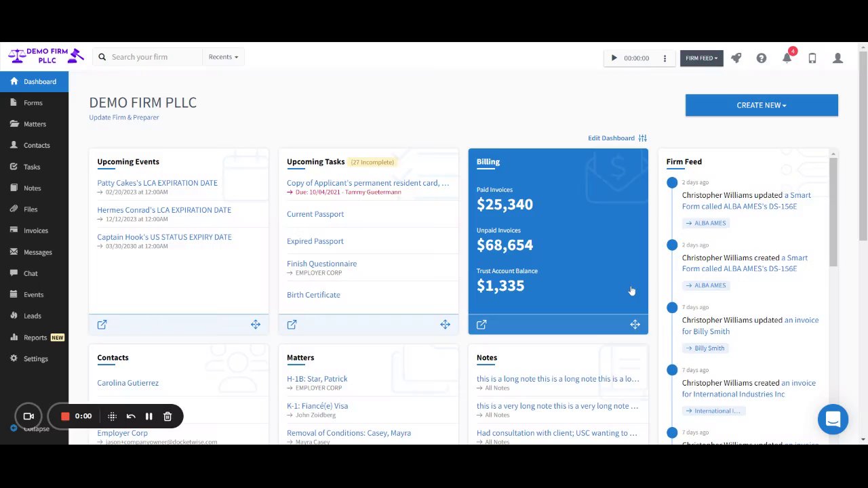Viewport: 868px width, 488px height.
Task: Click the notifications bell icon
Action: point(787,58)
